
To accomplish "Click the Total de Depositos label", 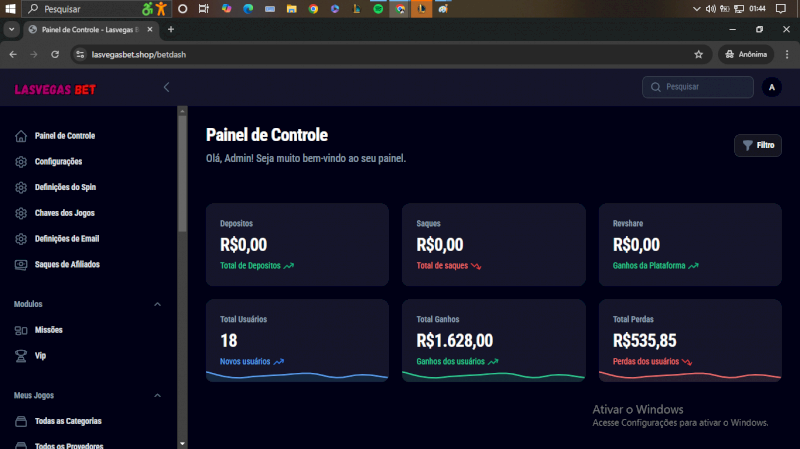I will tap(250, 266).
